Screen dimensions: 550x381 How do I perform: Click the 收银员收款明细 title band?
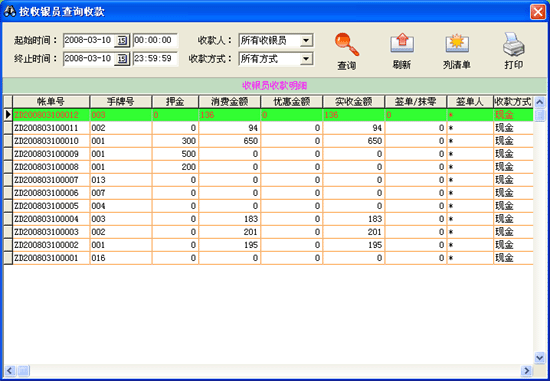click(x=275, y=85)
